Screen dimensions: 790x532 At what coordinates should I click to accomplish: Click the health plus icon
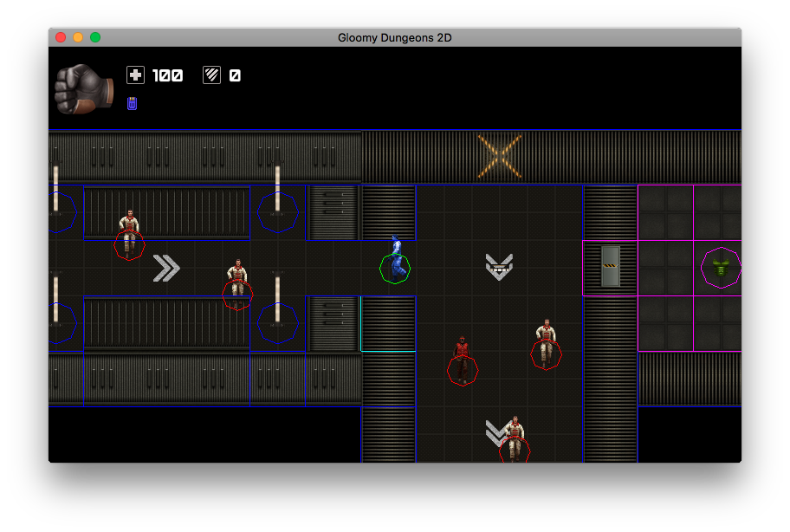click(x=135, y=75)
